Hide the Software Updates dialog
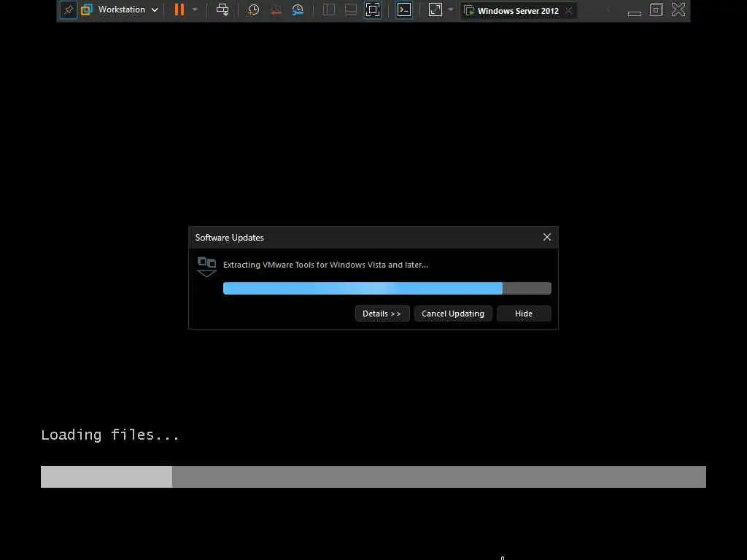This screenshot has width=747, height=560. coord(524,314)
